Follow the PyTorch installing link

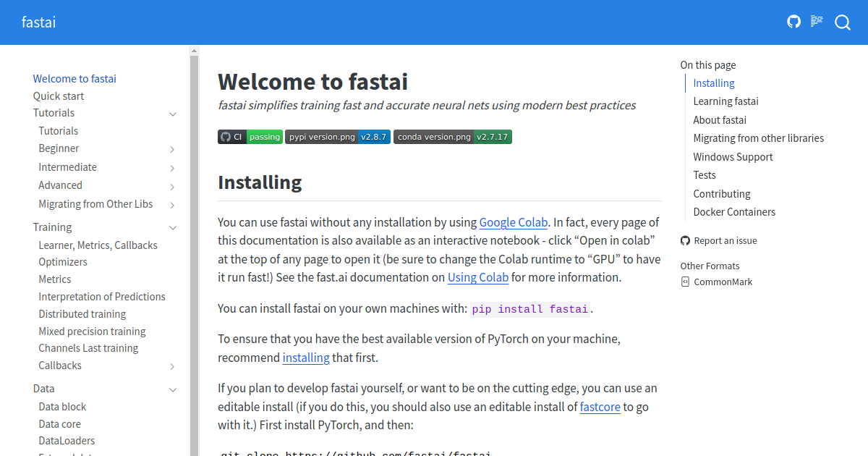click(306, 358)
